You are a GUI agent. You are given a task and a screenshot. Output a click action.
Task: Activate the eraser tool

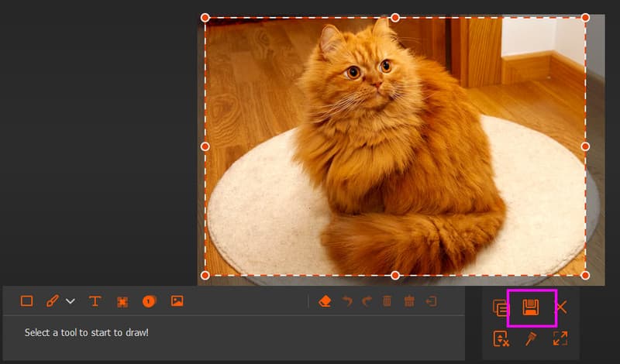pos(325,301)
